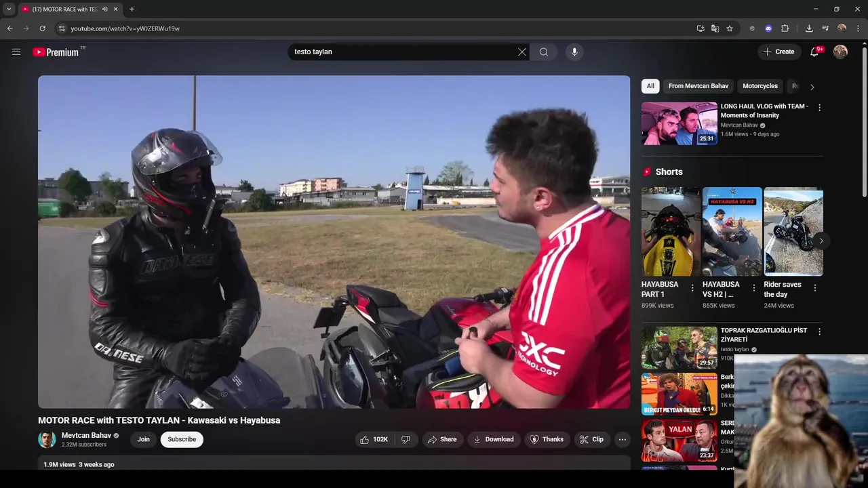Open TOPRAK RAZGATLIOĞLU PİST ZİYARETİ video
The width and height of the screenshot is (868, 488).
click(679, 348)
